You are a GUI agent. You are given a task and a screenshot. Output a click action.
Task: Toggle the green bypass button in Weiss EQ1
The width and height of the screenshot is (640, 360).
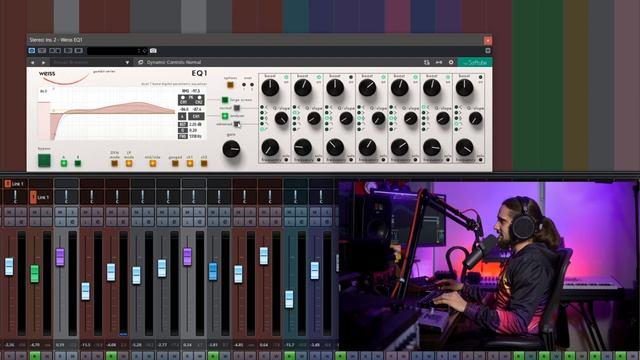pos(44,160)
